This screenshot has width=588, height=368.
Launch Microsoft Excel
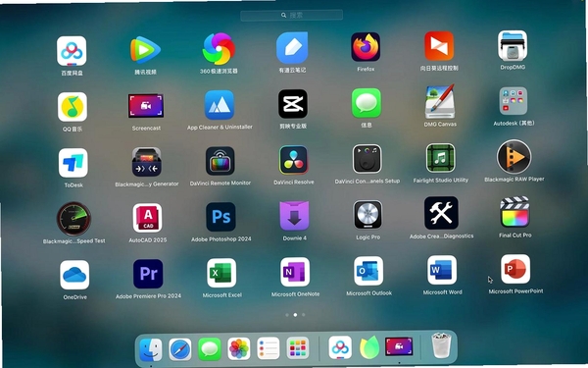click(221, 273)
